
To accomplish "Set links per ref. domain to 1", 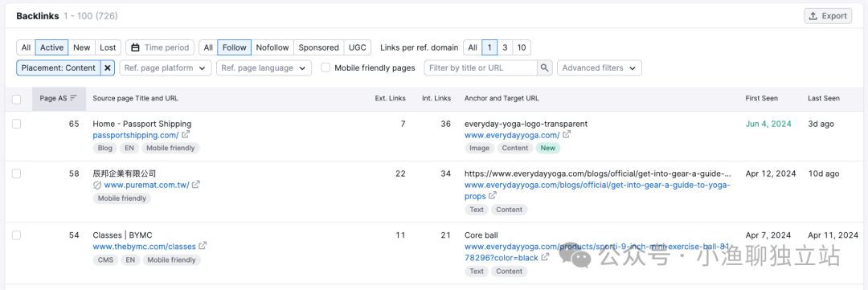I will (x=489, y=47).
